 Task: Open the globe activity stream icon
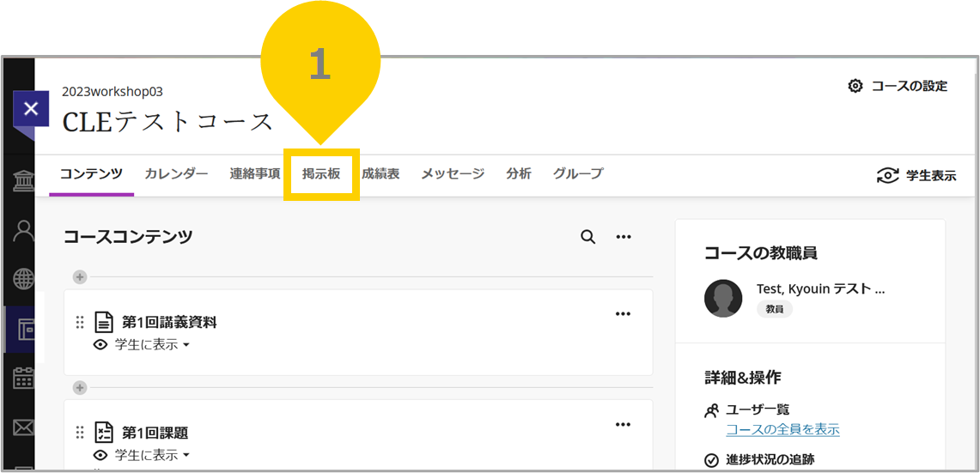coord(24,279)
